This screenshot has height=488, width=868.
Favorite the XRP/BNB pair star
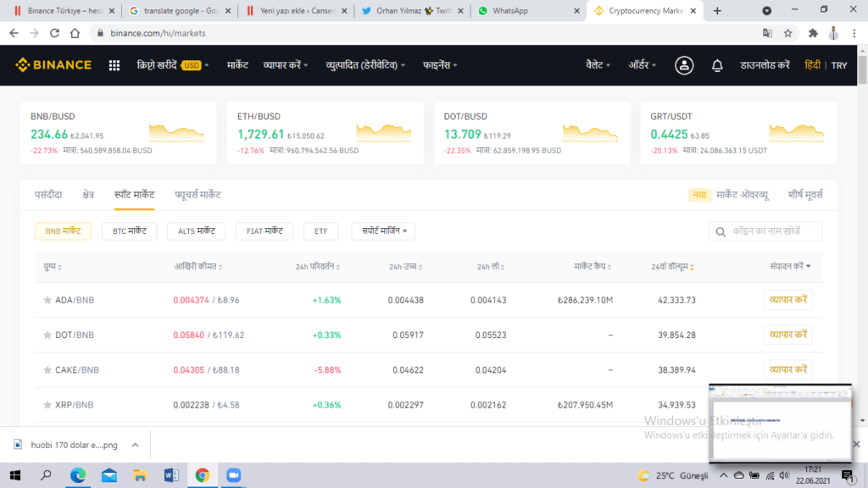tap(47, 404)
